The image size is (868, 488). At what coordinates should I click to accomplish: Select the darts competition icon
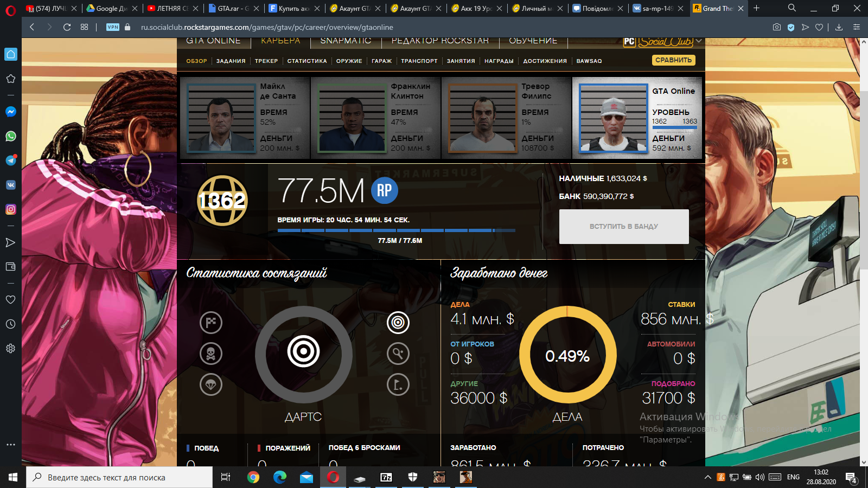(x=398, y=323)
